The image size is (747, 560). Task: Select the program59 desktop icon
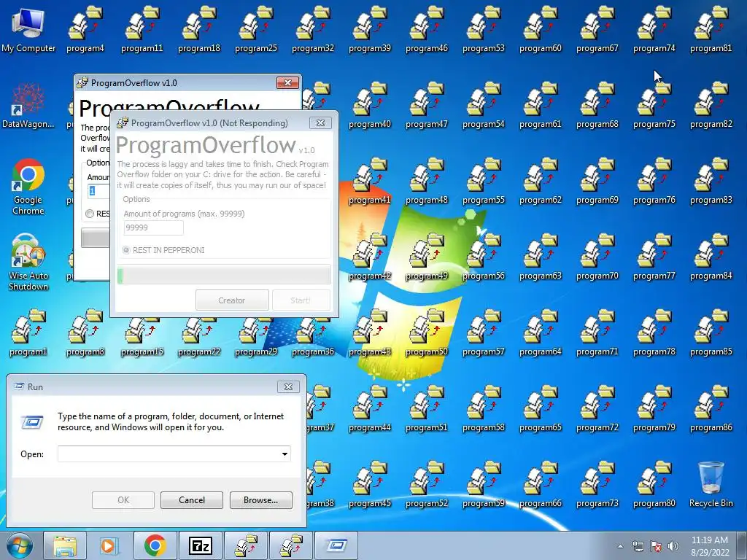(x=484, y=485)
